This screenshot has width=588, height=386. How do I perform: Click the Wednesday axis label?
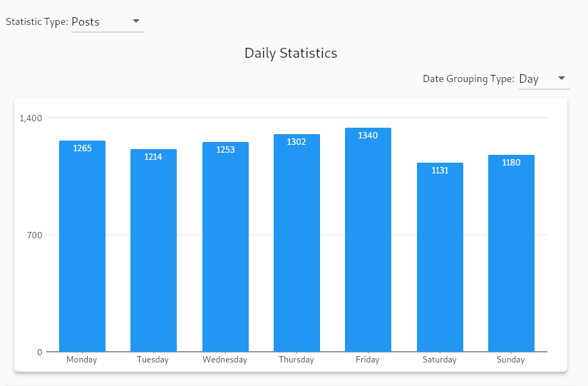tap(225, 360)
